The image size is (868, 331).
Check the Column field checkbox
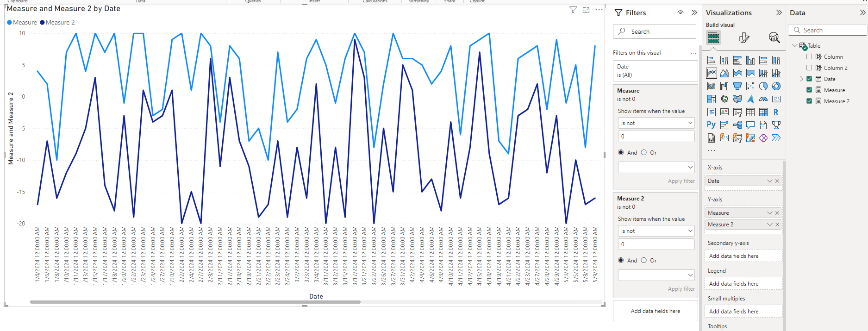(809, 56)
